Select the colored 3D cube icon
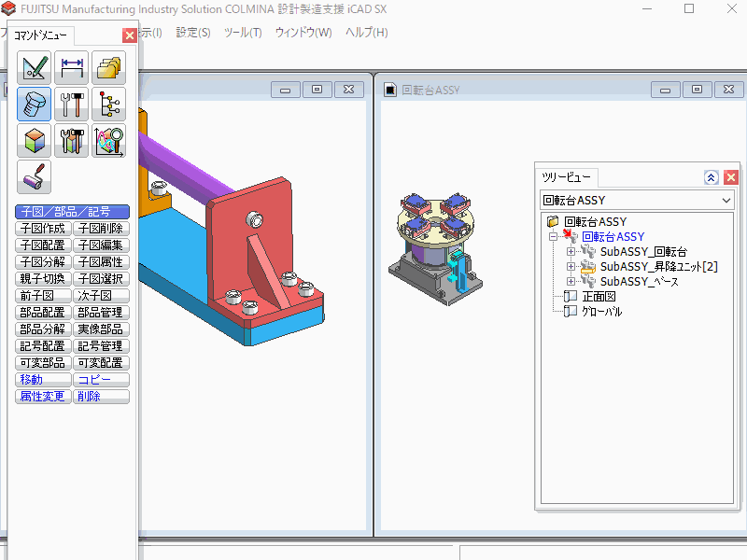Screen dimensions: 747x560 34,140
